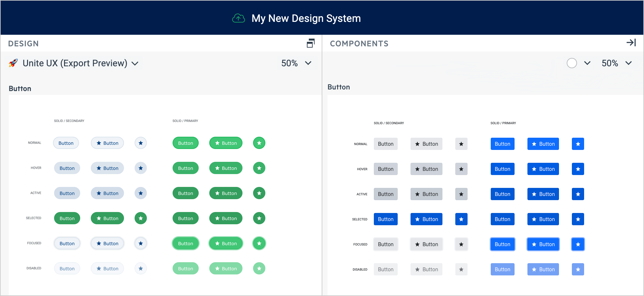
Task: Click the SELECTED row label in Design panel
Action: pyautogui.click(x=33, y=218)
